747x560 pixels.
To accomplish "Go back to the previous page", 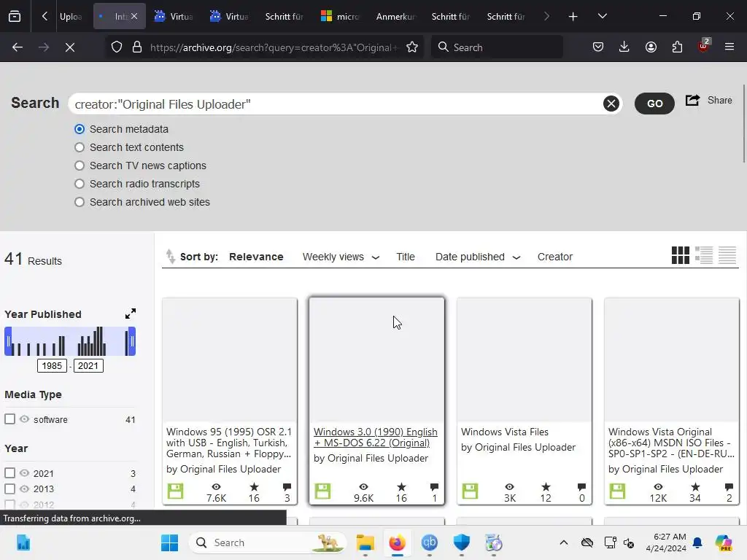I will point(18,47).
